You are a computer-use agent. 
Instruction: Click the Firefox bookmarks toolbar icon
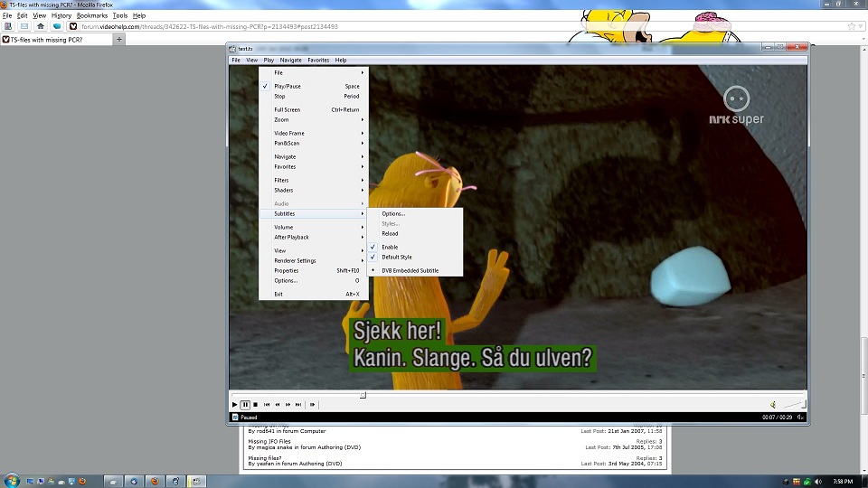[x=8, y=26]
